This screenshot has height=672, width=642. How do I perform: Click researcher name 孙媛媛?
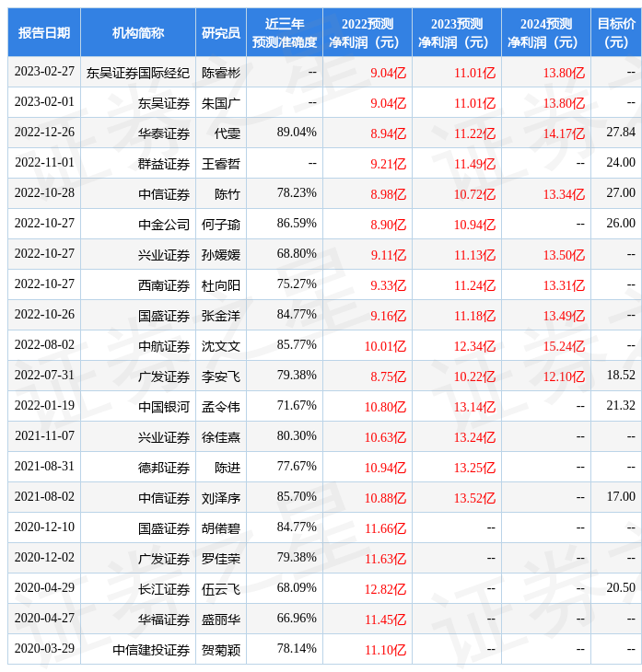[221, 255]
